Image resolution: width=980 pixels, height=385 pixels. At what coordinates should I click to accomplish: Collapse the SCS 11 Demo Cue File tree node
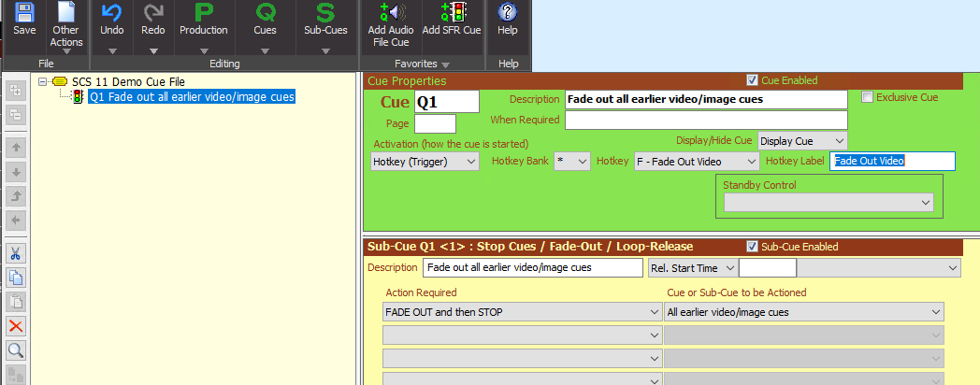click(x=43, y=82)
